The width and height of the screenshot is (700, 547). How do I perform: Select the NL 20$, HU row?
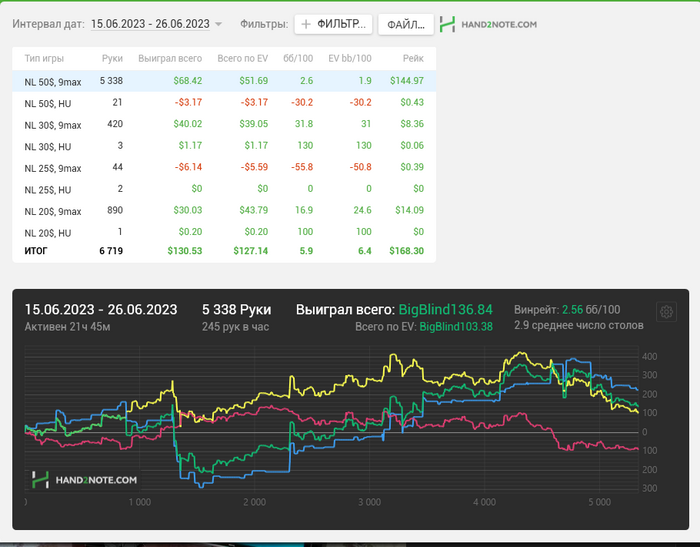(x=224, y=232)
